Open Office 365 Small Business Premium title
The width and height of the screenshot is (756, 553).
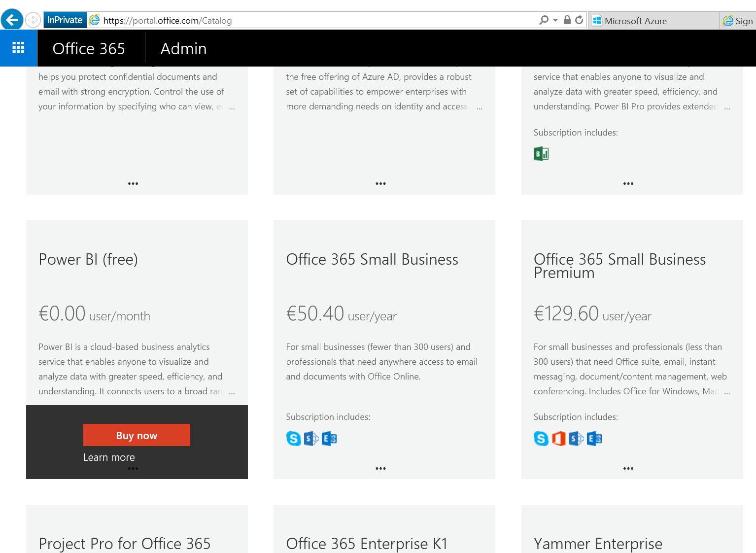(619, 266)
